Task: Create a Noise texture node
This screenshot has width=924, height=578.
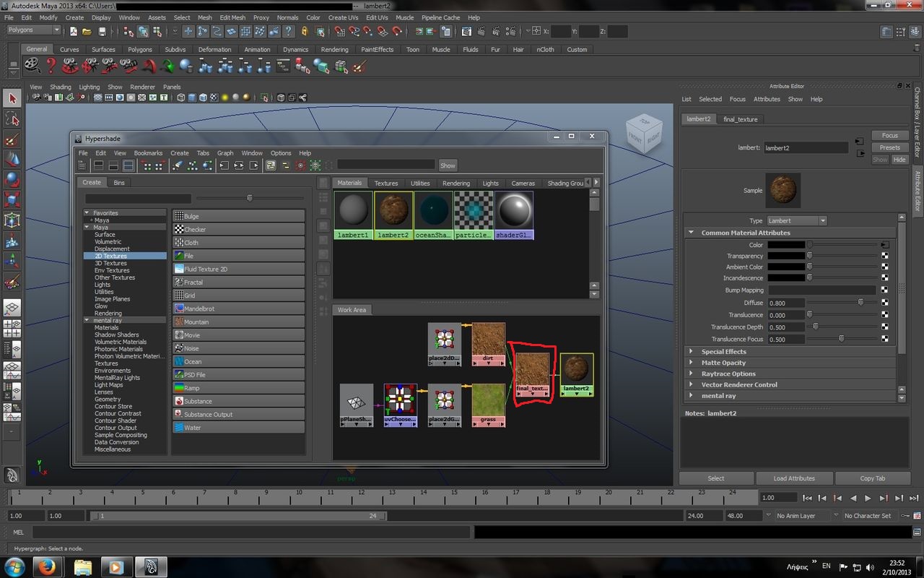Action: pos(238,348)
